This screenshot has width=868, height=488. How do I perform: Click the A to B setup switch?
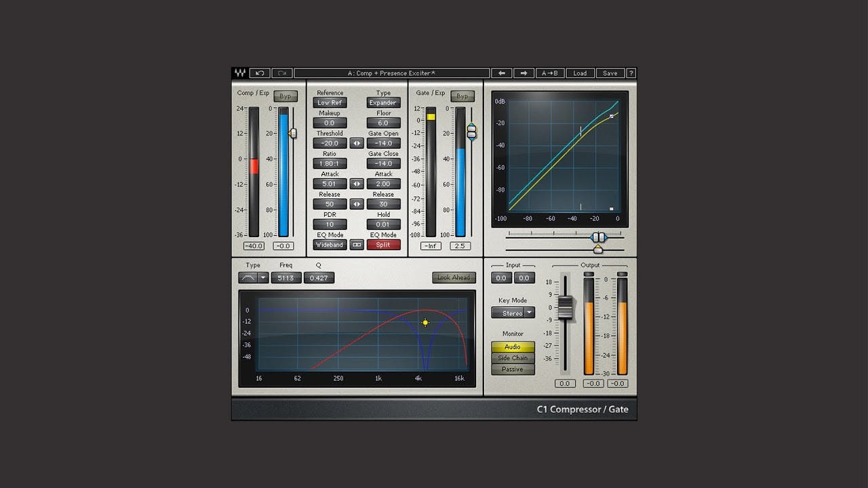550,73
